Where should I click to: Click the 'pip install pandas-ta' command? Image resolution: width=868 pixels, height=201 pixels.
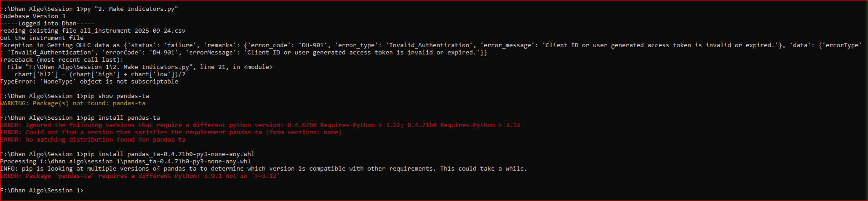pyautogui.click(x=122, y=118)
